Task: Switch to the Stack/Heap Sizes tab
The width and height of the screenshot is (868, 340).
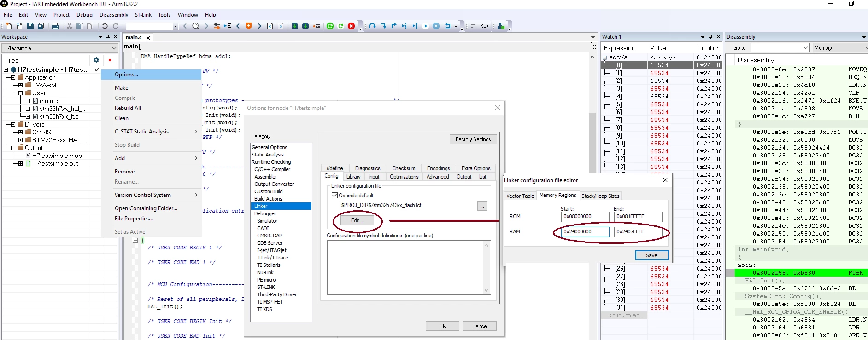Action: (600, 196)
